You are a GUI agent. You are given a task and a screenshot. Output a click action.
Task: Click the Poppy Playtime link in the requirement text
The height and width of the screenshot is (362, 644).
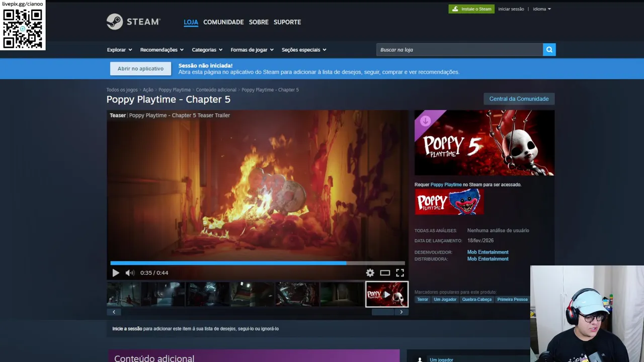pyautogui.click(x=446, y=185)
